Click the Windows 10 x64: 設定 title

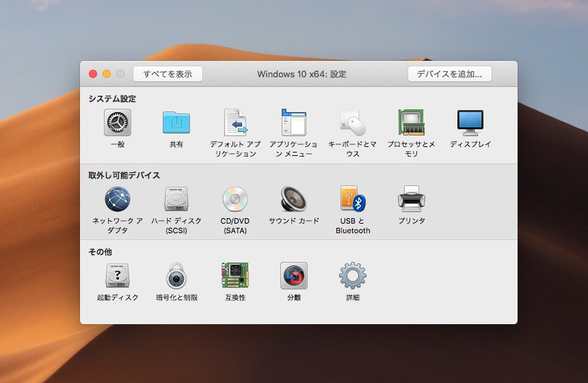point(302,74)
